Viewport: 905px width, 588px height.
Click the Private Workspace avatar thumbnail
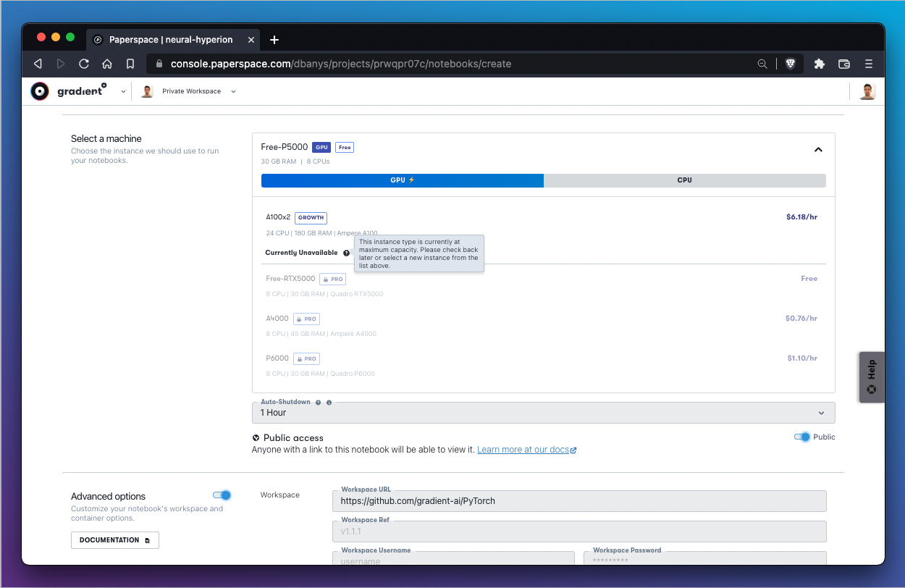(147, 91)
